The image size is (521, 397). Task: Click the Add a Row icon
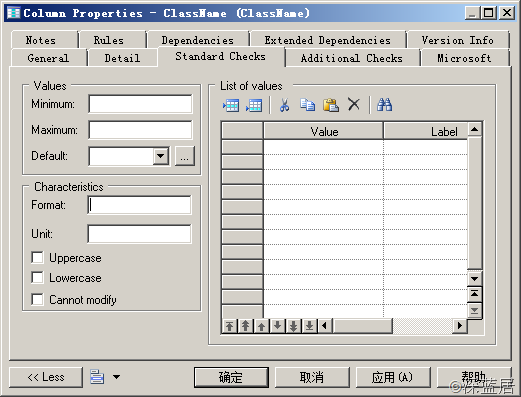click(x=254, y=105)
